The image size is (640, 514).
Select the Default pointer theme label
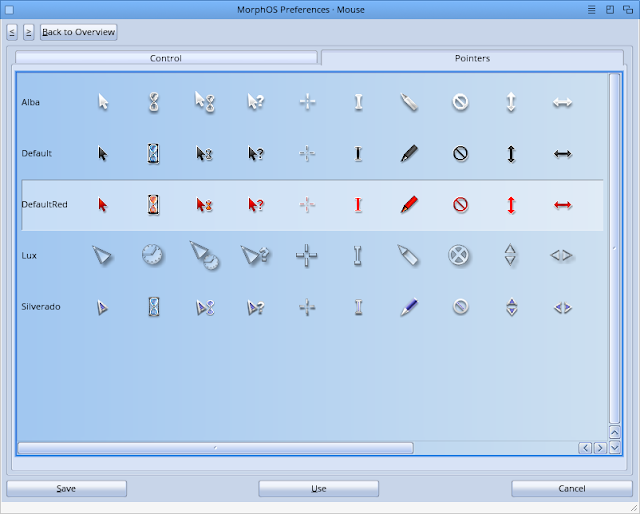coord(37,154)
